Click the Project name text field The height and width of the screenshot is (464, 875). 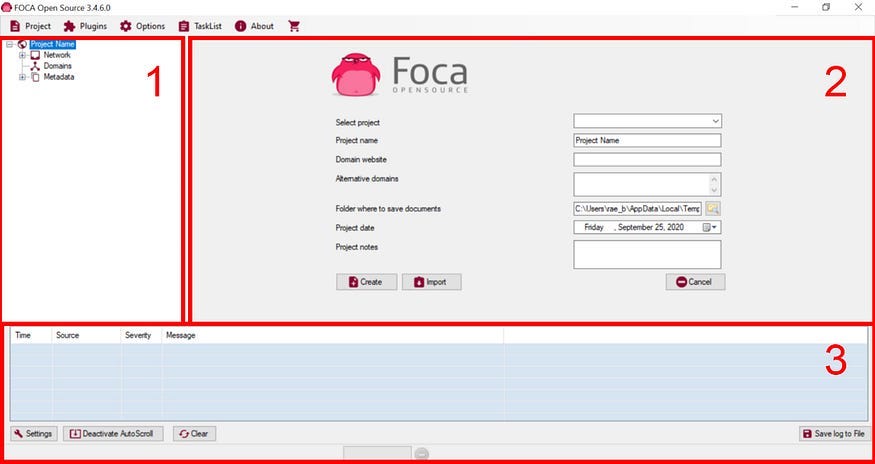tap(647, 140)
